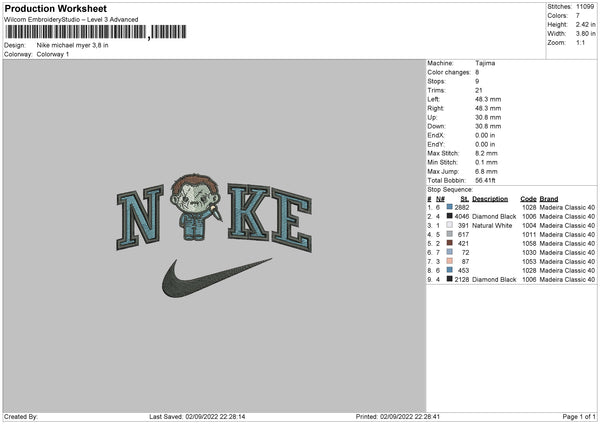Click the barcode under the worksheet title
600x424 pixels.
tap(96, 32)
